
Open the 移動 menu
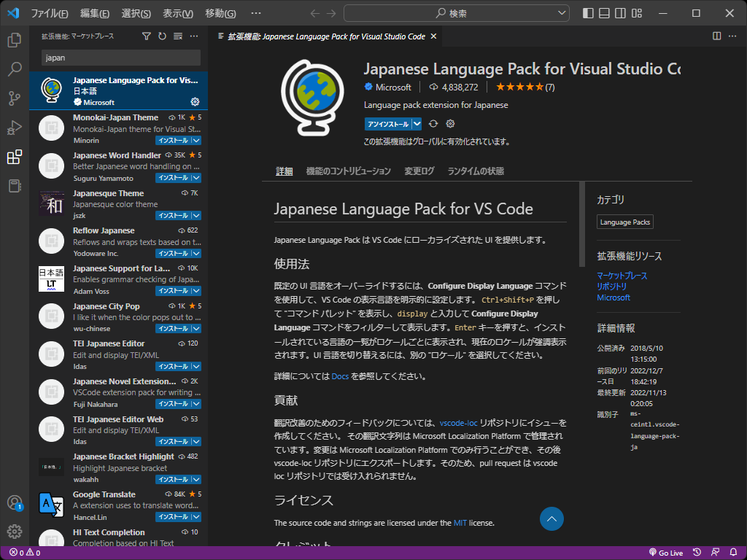(x=220, y=13)
